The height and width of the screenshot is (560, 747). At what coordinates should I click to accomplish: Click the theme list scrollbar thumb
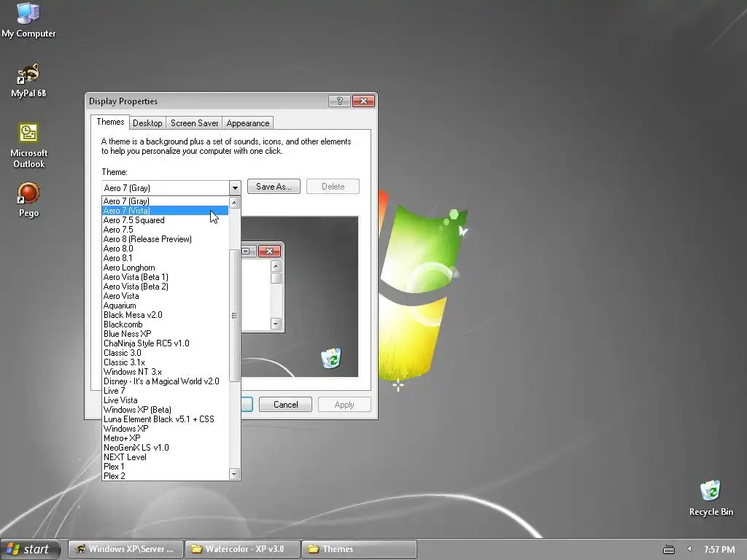(234, 315)
